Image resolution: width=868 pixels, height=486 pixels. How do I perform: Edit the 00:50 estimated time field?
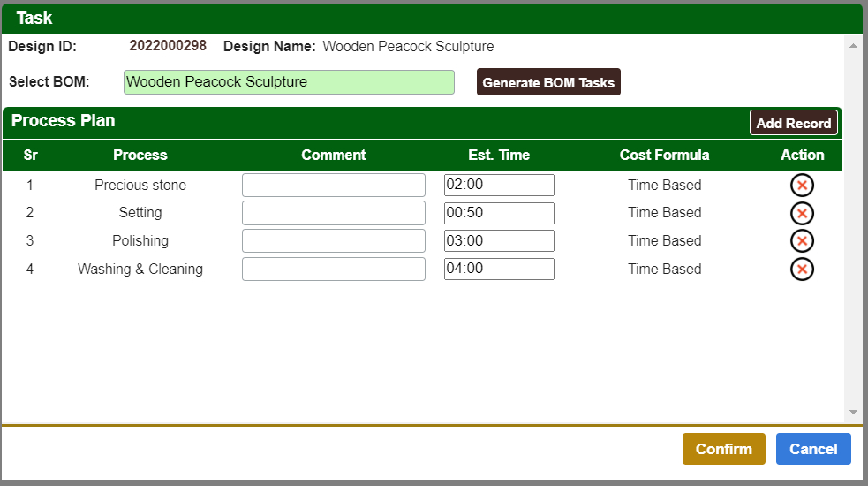coord(499,213)
